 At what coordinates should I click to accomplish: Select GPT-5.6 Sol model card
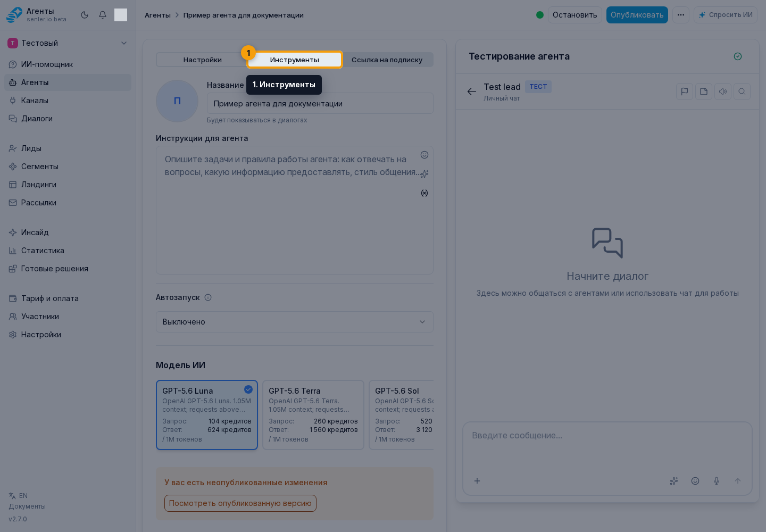[x=402, y=415]
